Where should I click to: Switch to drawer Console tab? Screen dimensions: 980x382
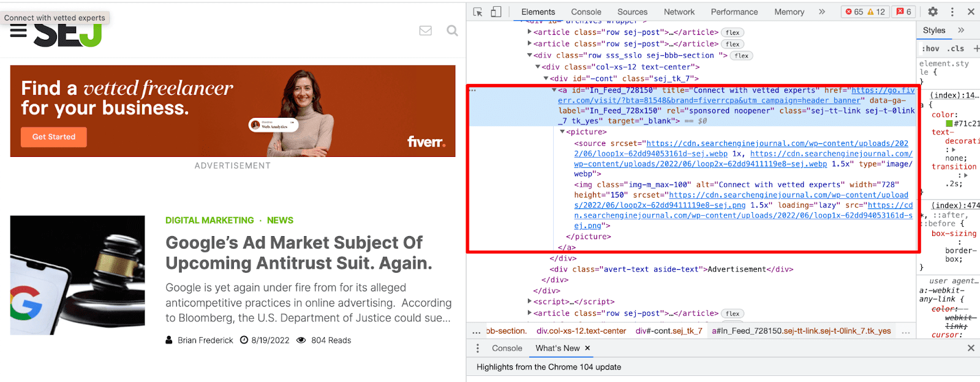click(507, 348)
